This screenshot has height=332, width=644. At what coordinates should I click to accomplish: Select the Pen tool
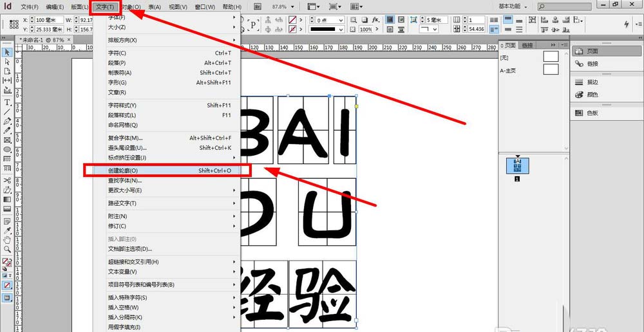pos(7,122)
